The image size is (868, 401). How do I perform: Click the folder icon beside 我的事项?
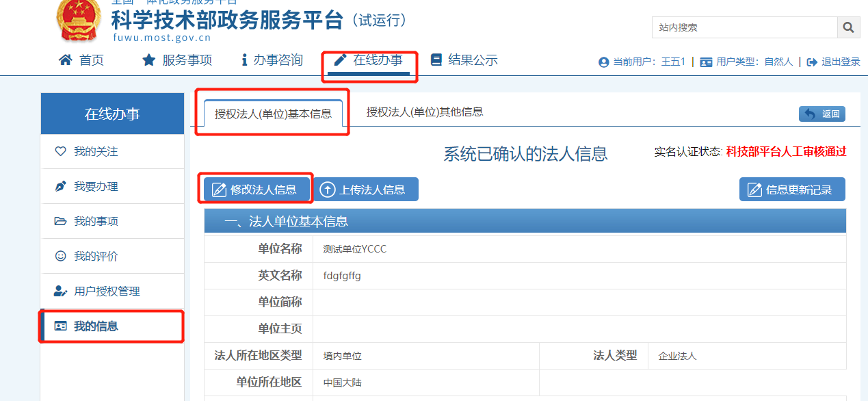[x=60, y=221]
